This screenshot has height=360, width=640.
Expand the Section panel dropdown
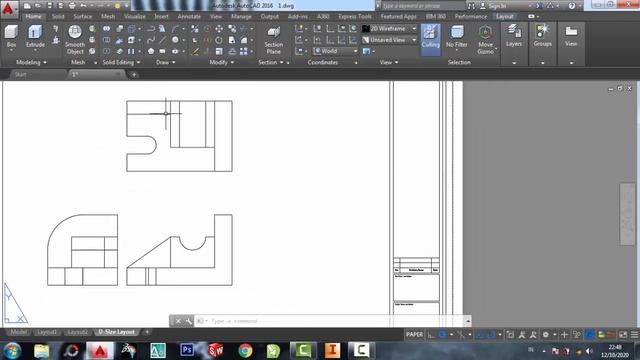(x=271, y=62)
